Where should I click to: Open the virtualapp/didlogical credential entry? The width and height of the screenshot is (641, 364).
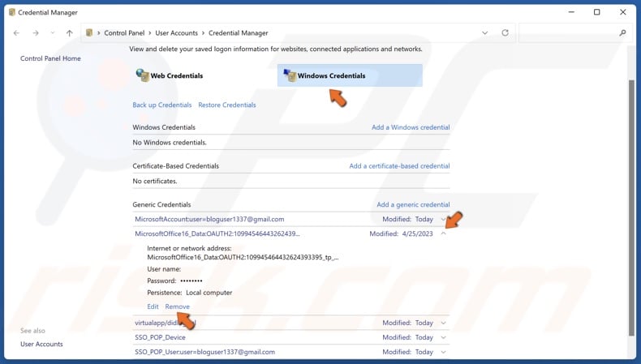pyautogui.click(x=166, y=323)
